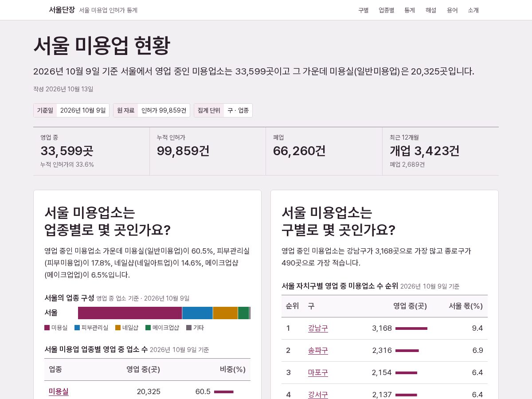Click the 비중(%) column header
Image resolution: width=532 pixels, height=399 pixels.
click(233, 369)
